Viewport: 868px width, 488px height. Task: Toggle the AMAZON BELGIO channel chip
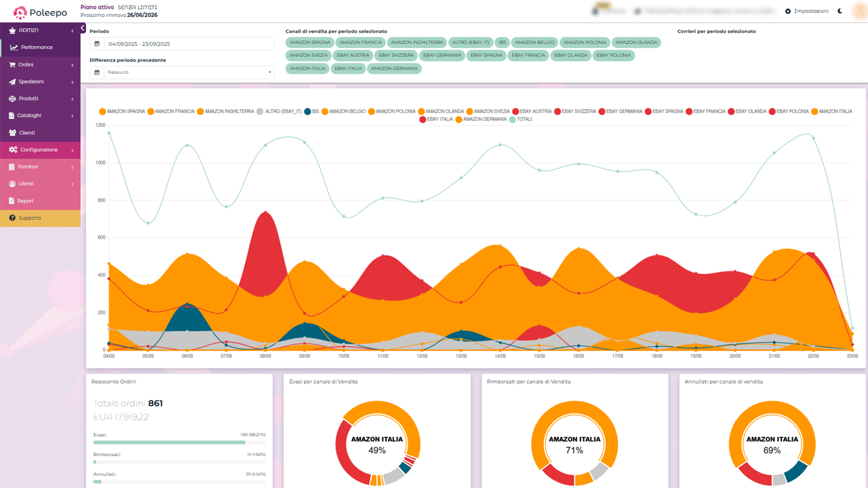coord(535,42)
